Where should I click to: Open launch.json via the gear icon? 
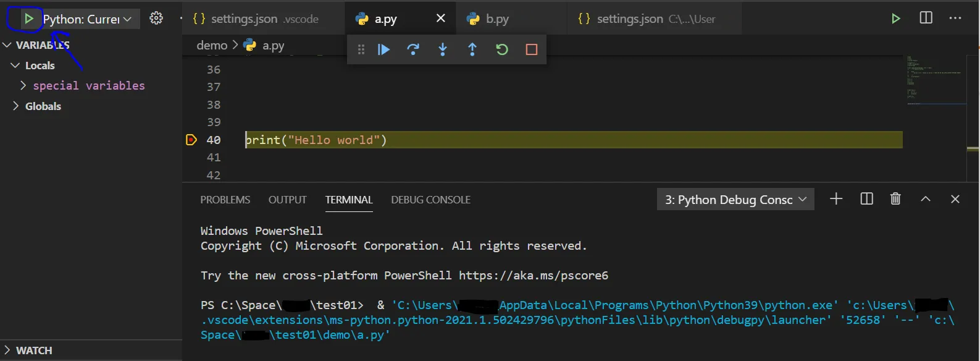(156, 19)
